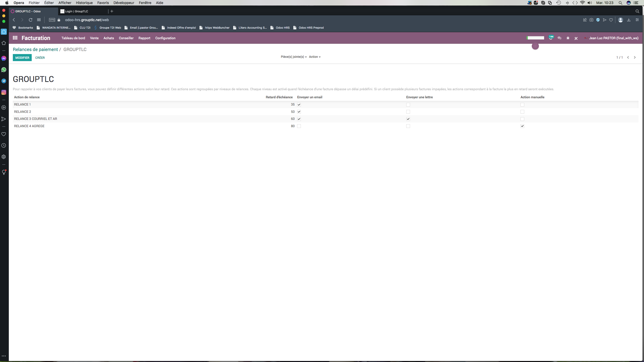Toggle Action manuelle for RELANCE 2
The height and width of the screenshot is (362, 644).
pos(522,112)
